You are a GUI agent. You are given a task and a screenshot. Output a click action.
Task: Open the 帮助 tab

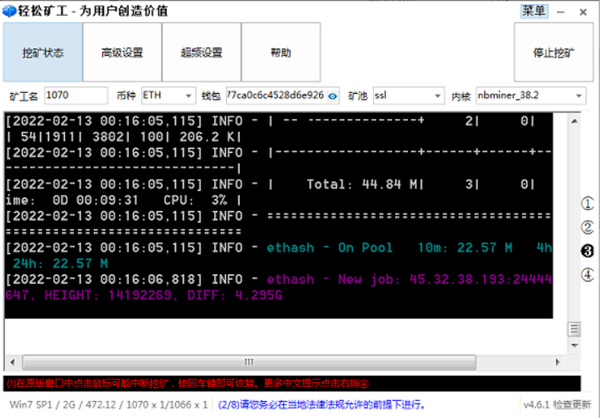[281, 52]
